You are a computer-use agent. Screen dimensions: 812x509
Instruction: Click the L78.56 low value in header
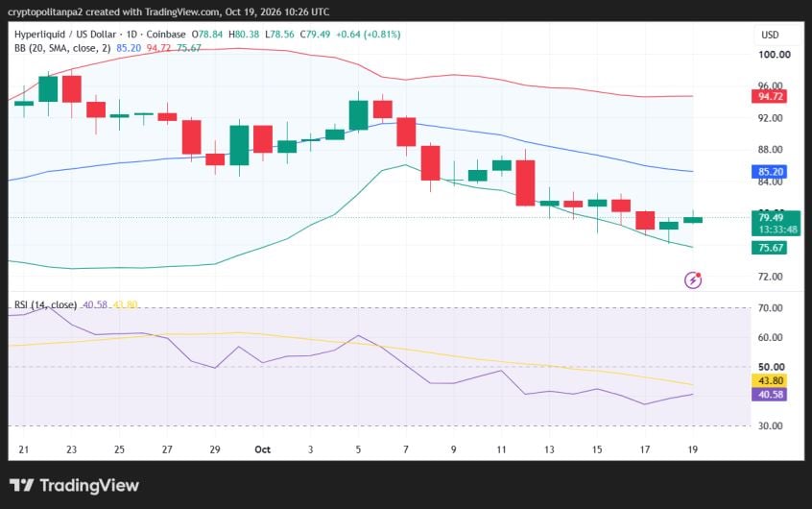click(279, 35)
